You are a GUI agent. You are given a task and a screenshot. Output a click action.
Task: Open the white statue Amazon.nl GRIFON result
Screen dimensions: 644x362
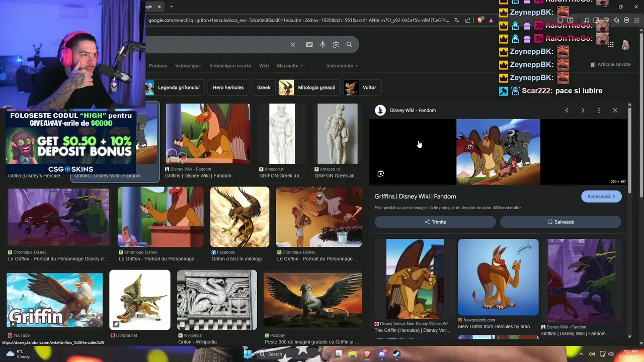pyautogui.click(x=282, y=134)
